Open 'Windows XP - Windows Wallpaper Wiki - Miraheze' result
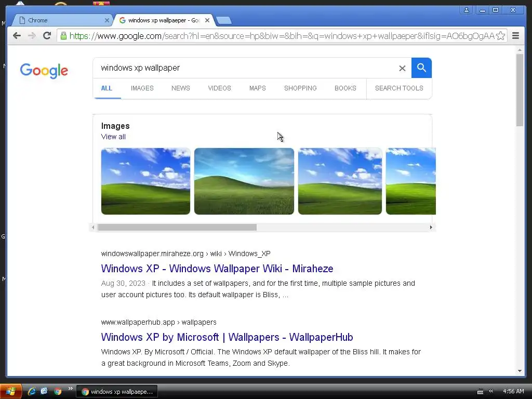 pyautogui.click(x=217, y=269)
